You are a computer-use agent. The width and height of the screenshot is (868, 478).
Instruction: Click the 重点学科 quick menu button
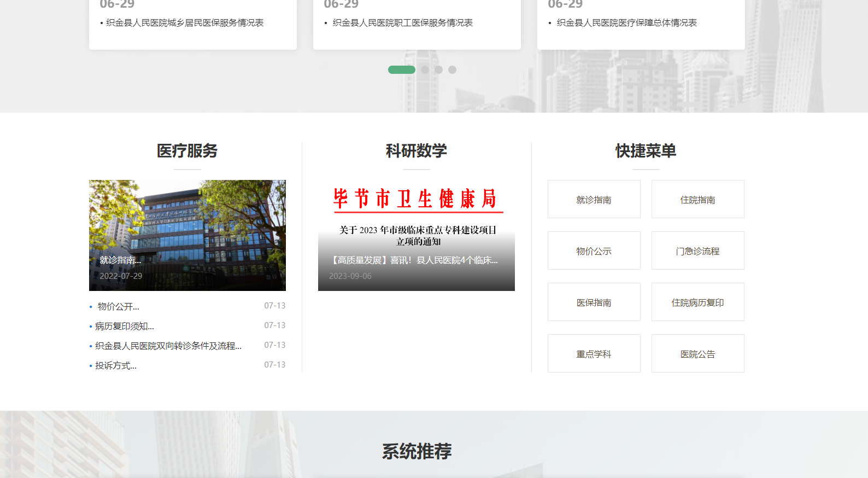click(x=594, y=353)
